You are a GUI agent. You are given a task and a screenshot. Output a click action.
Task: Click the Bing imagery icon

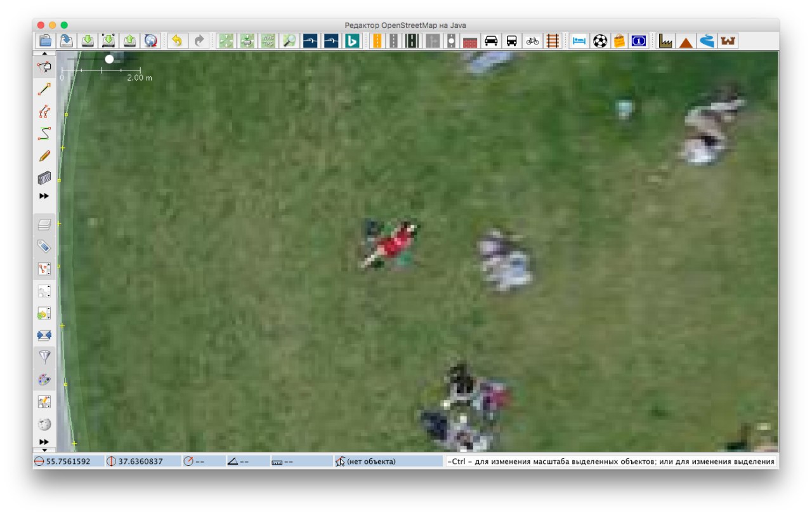pyautogui.click(x=352, y=41)
